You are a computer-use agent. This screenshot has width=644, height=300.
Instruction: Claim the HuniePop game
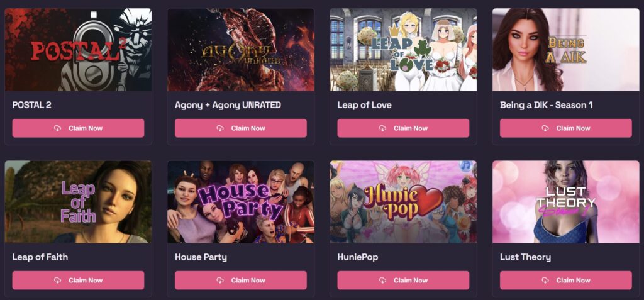point(403,281)
